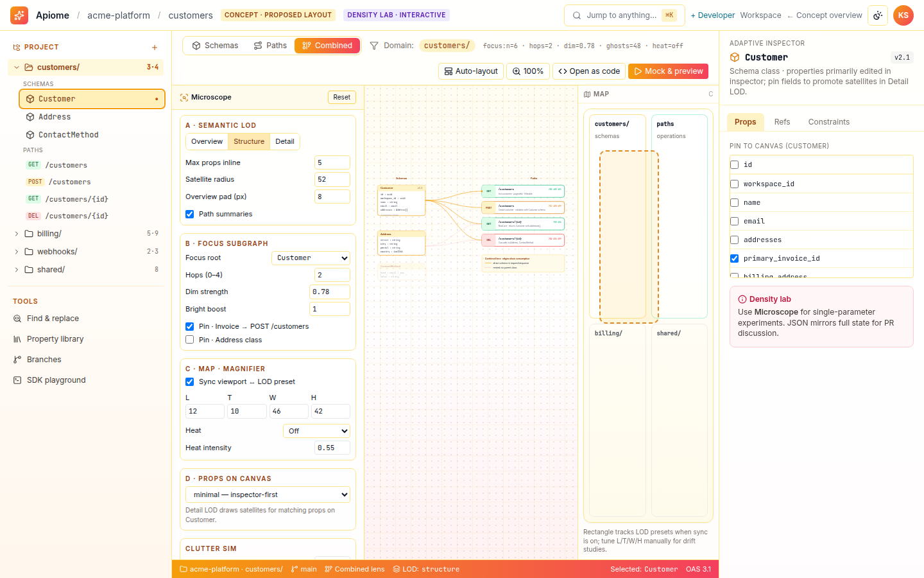
Task: Click the webhooks/ folder icon
Action: [29, 252]
